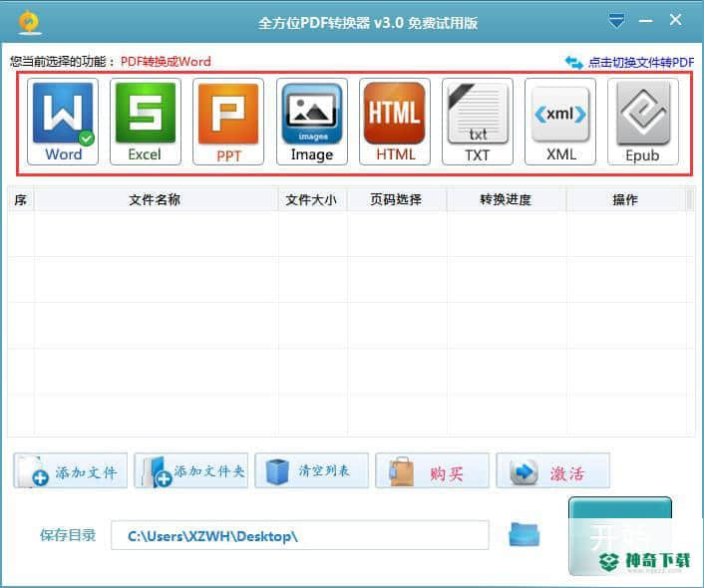Viewport: 704px width, 588px height.
Task: Click the 文件名称 column header
Action: coord(156,199)
